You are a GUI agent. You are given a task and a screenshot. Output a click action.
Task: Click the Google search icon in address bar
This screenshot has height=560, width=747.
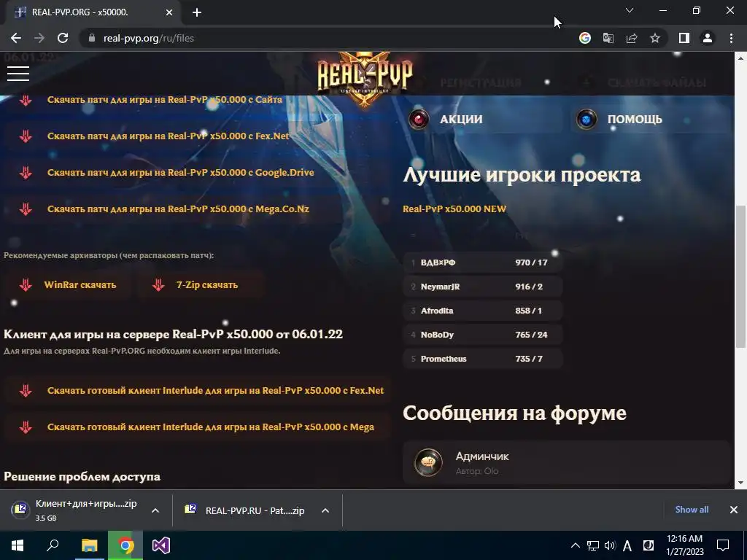click(x=585, y=38)
